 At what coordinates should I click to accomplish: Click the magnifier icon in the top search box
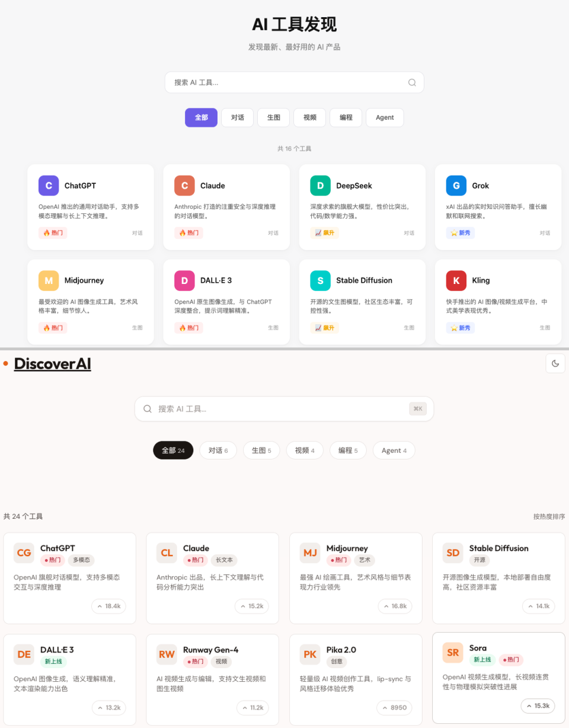click(412, 82)
